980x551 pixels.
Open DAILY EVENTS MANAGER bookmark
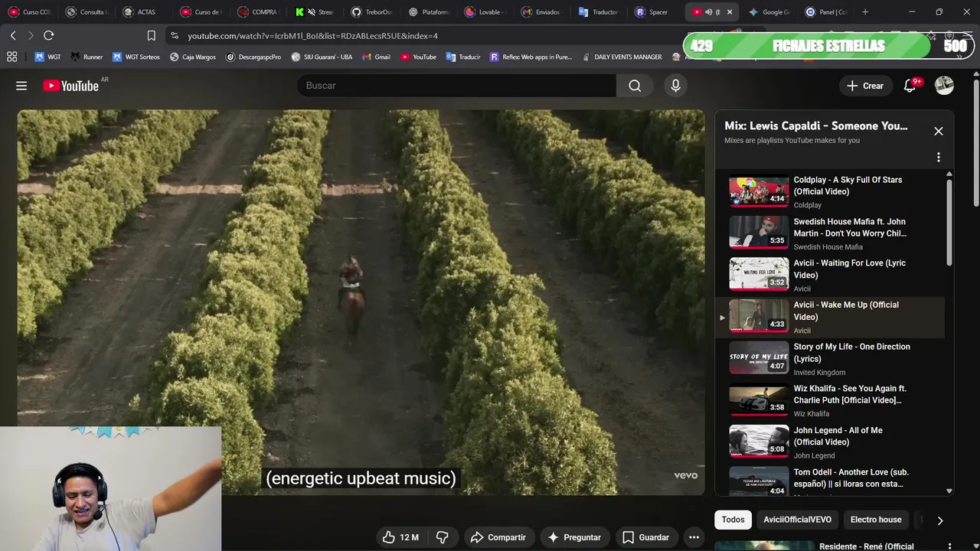coord(622,57)
